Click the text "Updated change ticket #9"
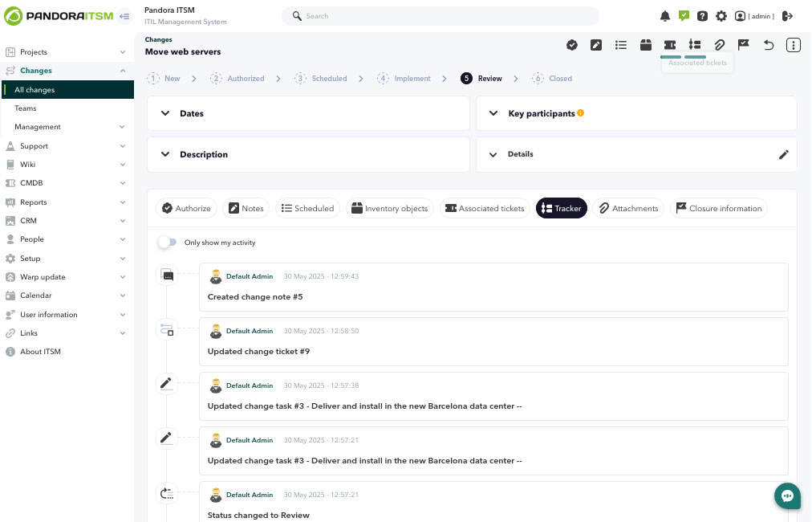Viewport: 812px width, 522px height. coord(258,352)
